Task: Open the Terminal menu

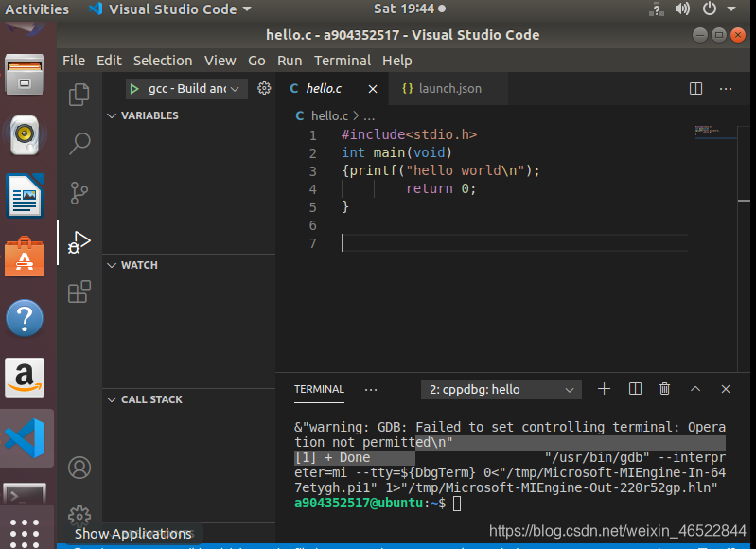Action: tap(343, 61)
